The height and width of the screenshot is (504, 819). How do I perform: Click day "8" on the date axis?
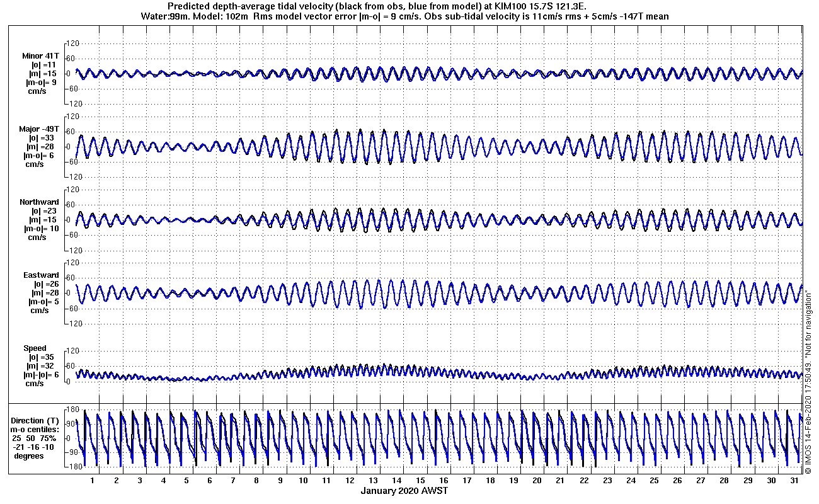256,481
